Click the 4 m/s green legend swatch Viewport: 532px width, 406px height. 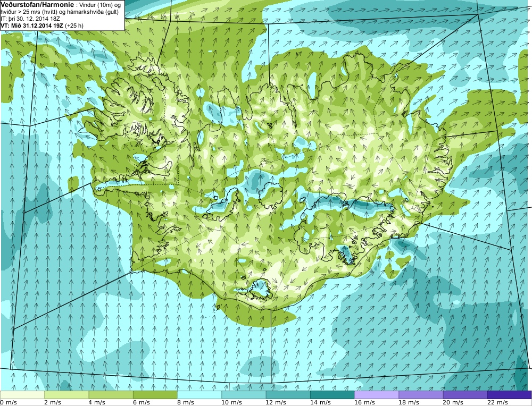coord(111,394)
